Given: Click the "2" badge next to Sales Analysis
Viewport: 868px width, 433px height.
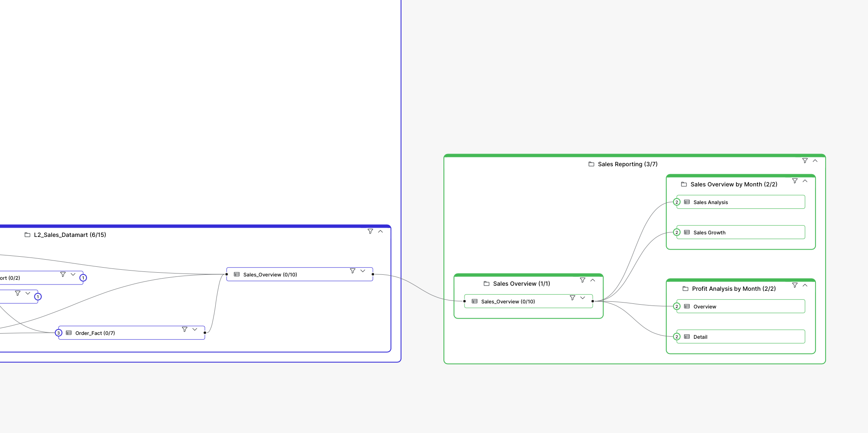Looking at the screenshot, I should [677, 202].
